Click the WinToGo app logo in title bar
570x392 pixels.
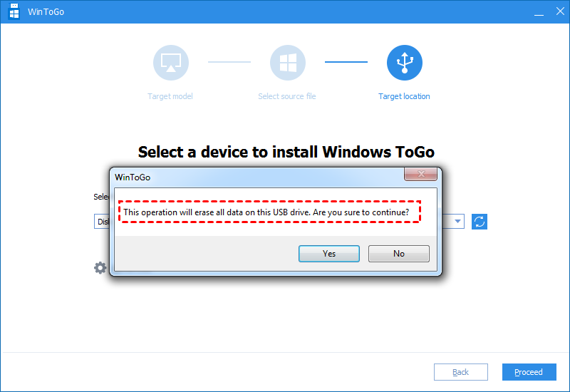pos(14,12)
